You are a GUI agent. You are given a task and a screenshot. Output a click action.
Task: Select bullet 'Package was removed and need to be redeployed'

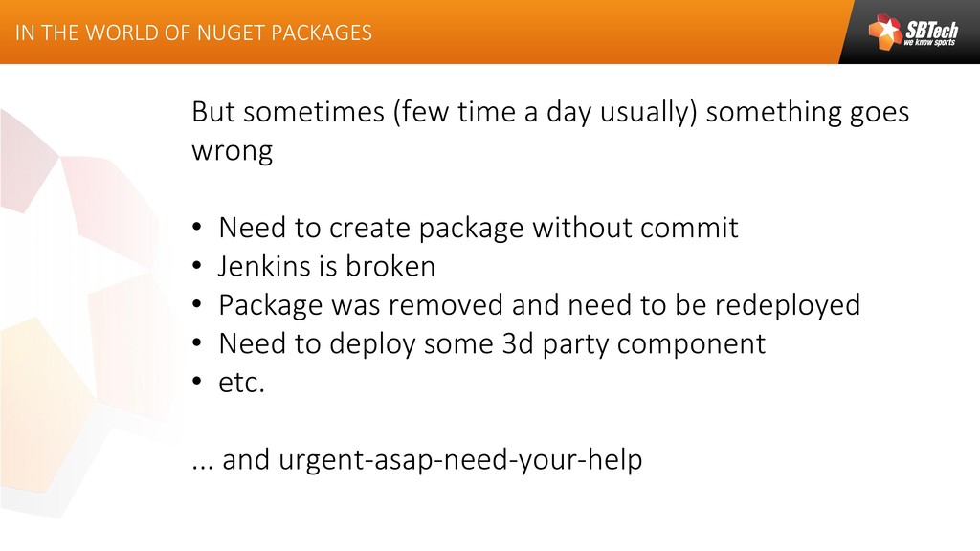coord(540,305)
